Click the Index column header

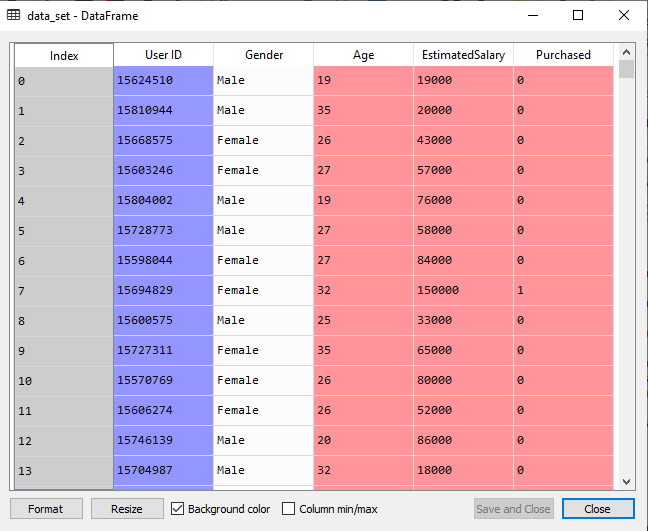tap(63, 56)
